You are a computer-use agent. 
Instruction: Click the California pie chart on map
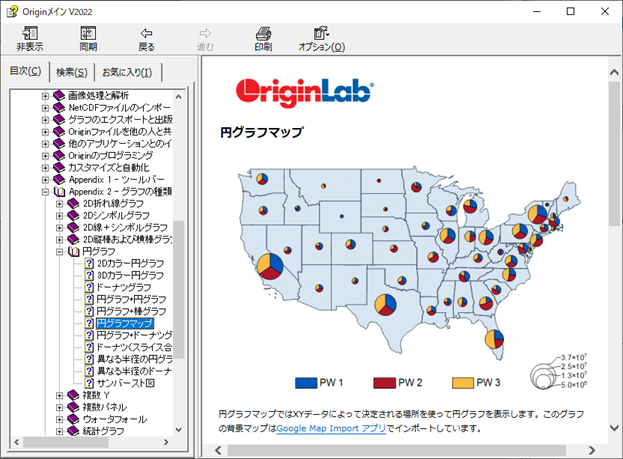270,266
